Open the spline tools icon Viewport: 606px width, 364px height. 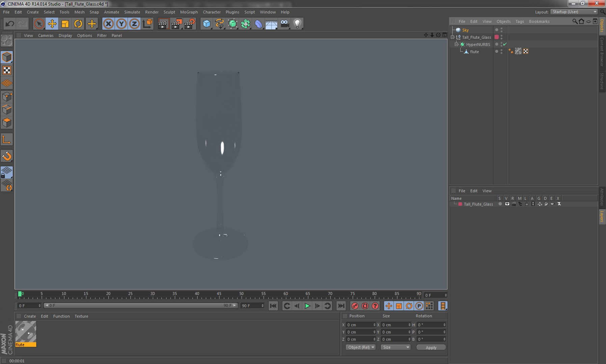pos(220,24)
